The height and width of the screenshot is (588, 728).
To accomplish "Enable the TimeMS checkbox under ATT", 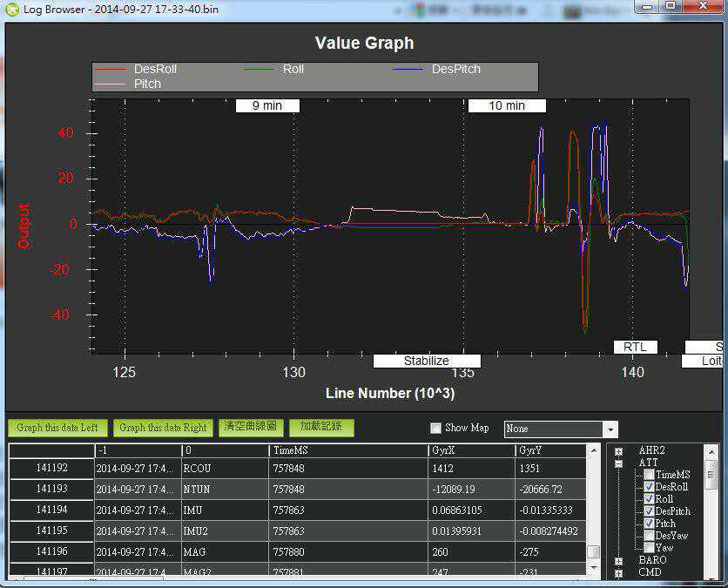I will [649, 475].
